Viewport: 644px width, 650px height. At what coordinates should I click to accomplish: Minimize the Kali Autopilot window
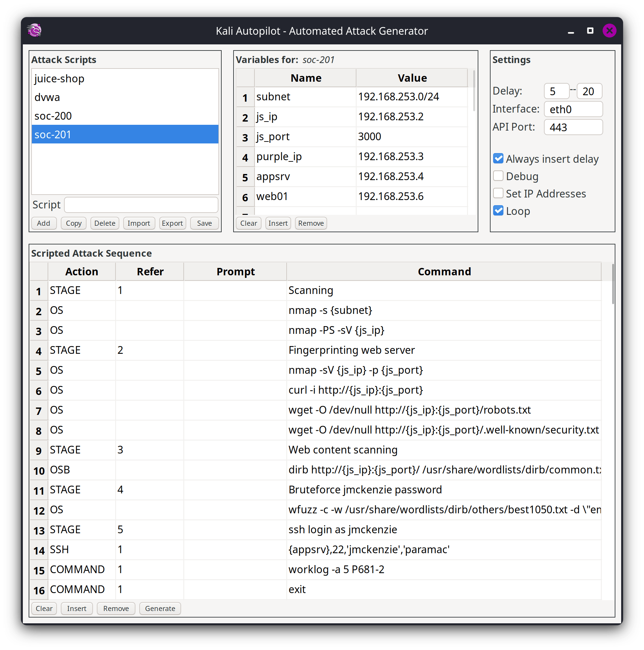(571, 31)
